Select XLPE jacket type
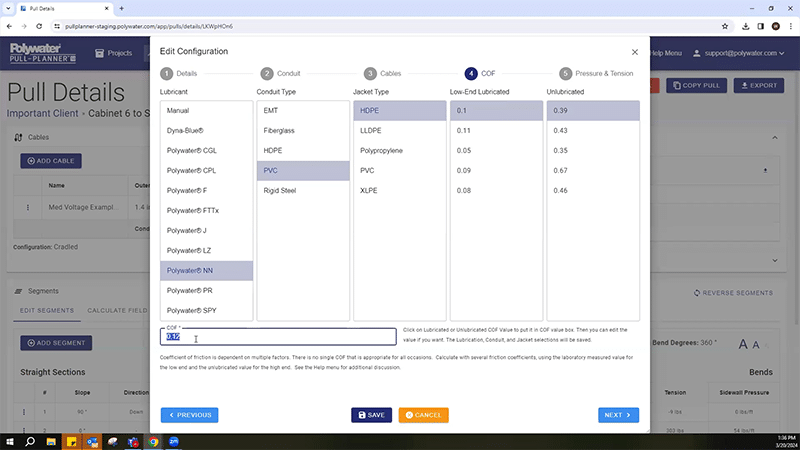The width and height of the screenshot is (800, 450). click(x=400, y=190)
